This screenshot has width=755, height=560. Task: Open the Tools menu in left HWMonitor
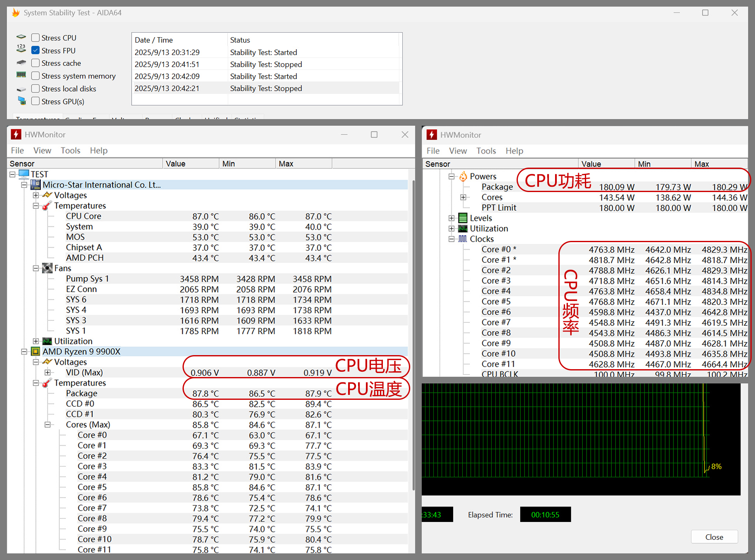(70, 151)
